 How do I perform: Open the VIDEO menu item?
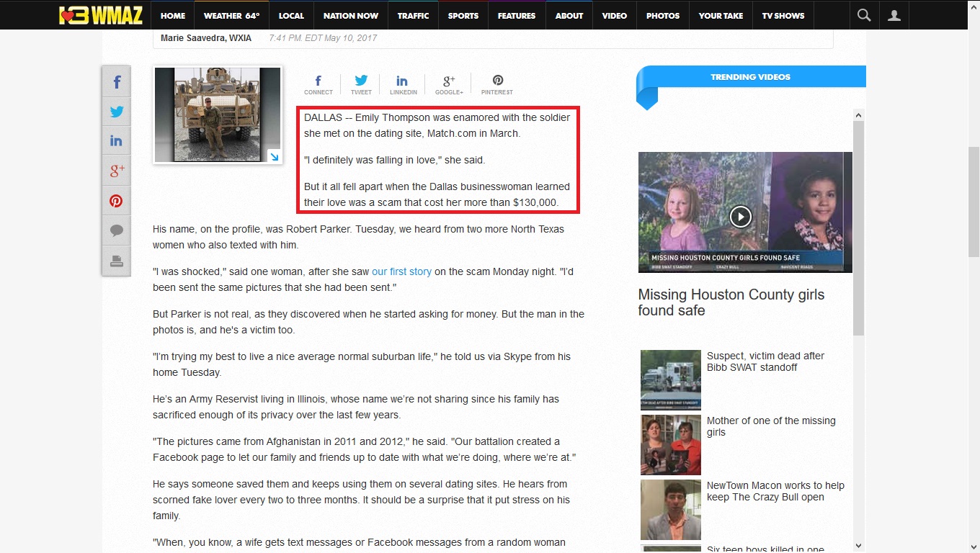pyautogui.click(x=615, y=15)
